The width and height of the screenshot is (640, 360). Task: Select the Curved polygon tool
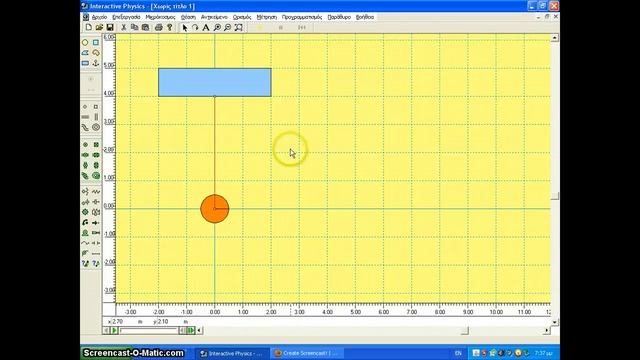[x=96, y=53]
